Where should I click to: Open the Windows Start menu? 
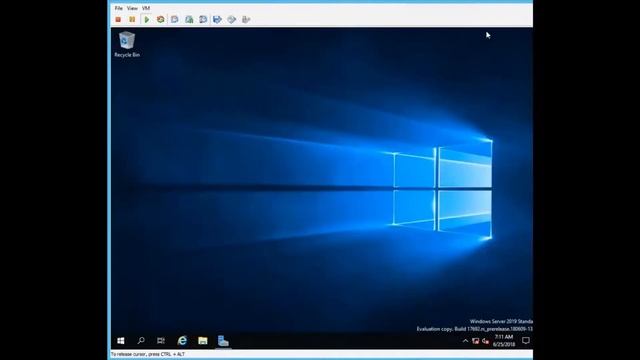[x=121, y=340]
